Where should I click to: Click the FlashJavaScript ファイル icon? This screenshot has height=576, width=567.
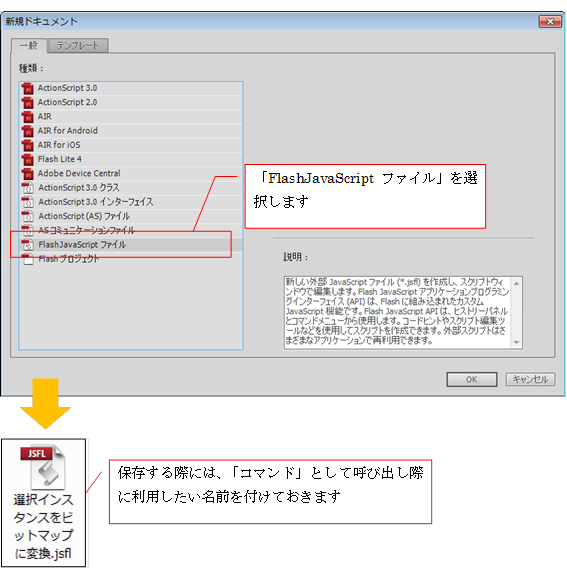point(28,245)
